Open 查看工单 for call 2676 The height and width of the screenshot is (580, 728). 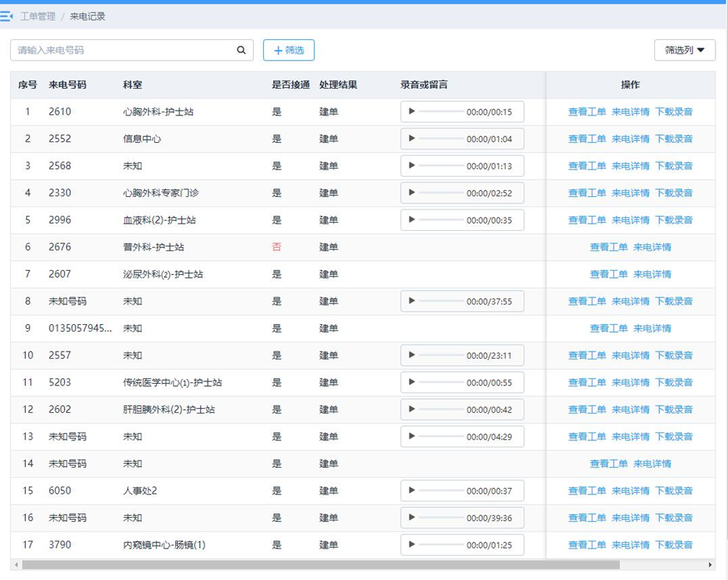coord(609,247)
